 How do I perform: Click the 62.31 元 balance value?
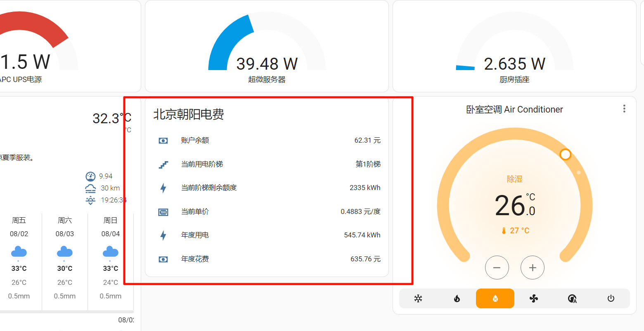pyautogui.click(x=367, y=140)
